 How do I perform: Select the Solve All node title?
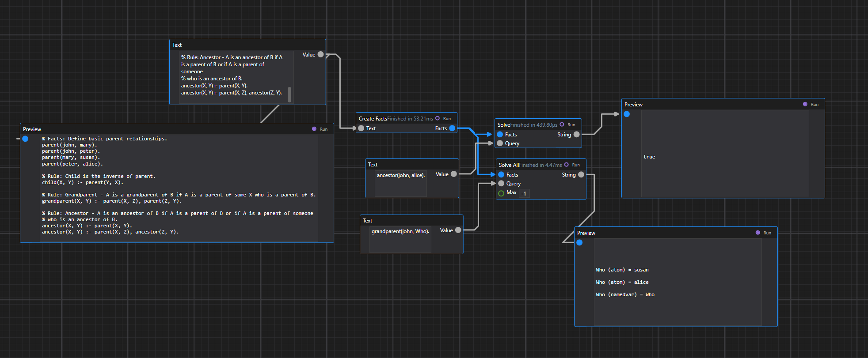click(x=509, y=165)
